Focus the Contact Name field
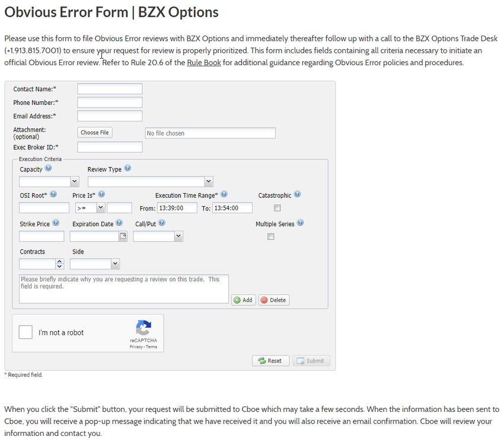 coord(110,89)
